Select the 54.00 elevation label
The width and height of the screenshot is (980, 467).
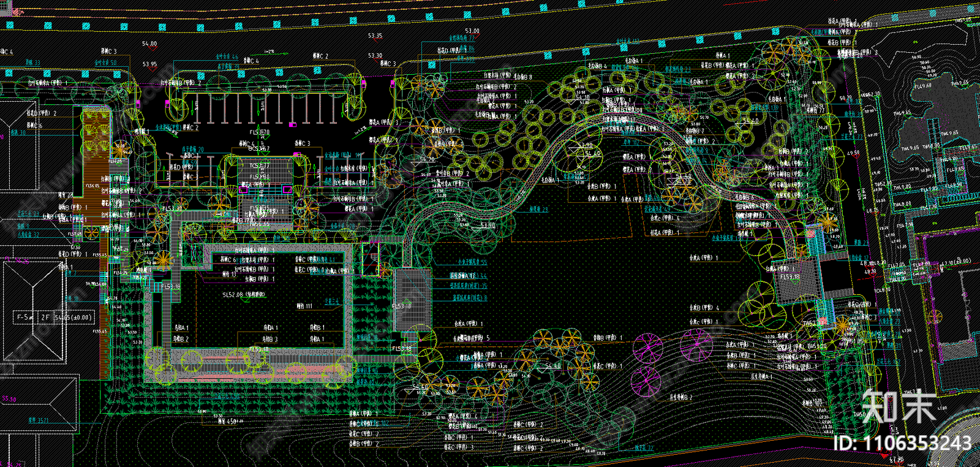click(x=149, y=44)
